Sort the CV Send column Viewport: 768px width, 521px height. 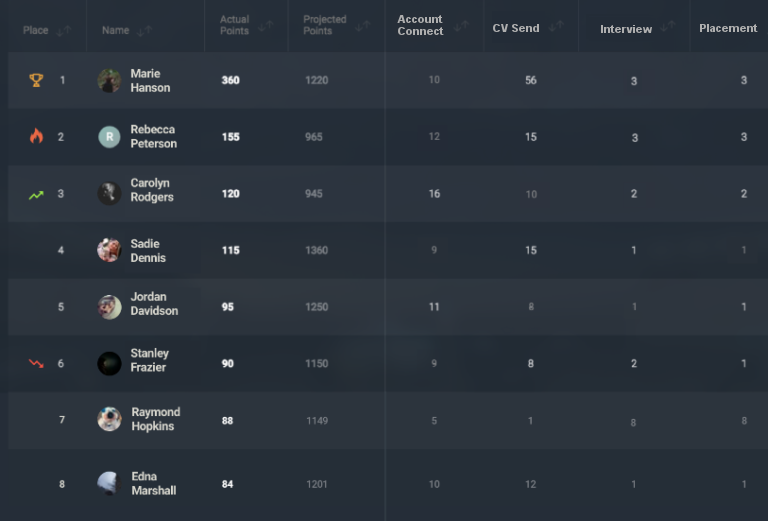[x=556, y=25]
